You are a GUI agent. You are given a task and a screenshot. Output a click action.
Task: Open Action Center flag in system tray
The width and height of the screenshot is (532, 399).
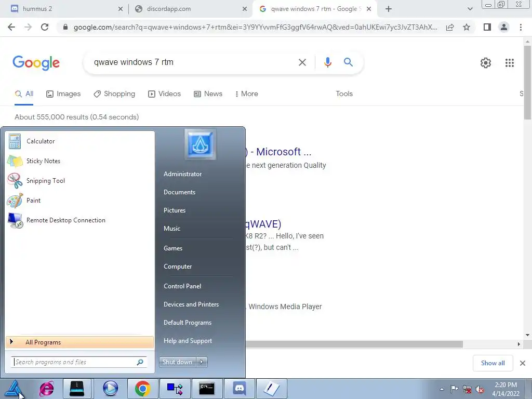click(x=454, y=389)
